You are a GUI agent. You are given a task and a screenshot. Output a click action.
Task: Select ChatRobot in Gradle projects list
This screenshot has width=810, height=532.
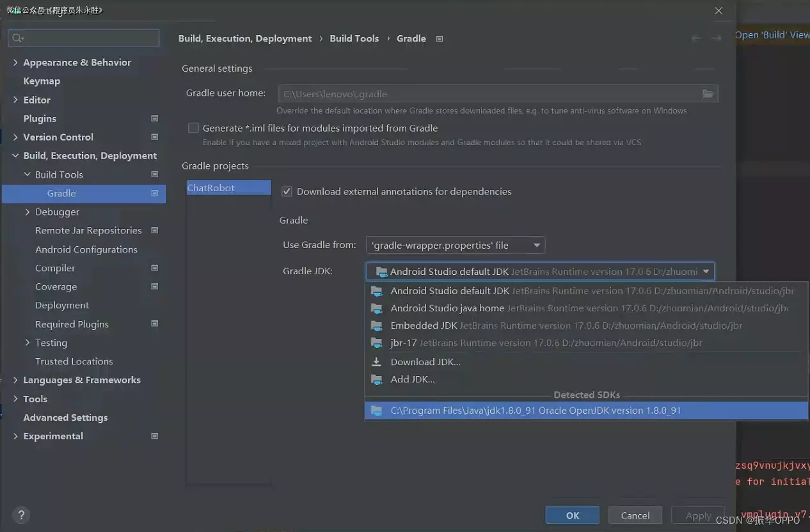[x=211, y=188]
